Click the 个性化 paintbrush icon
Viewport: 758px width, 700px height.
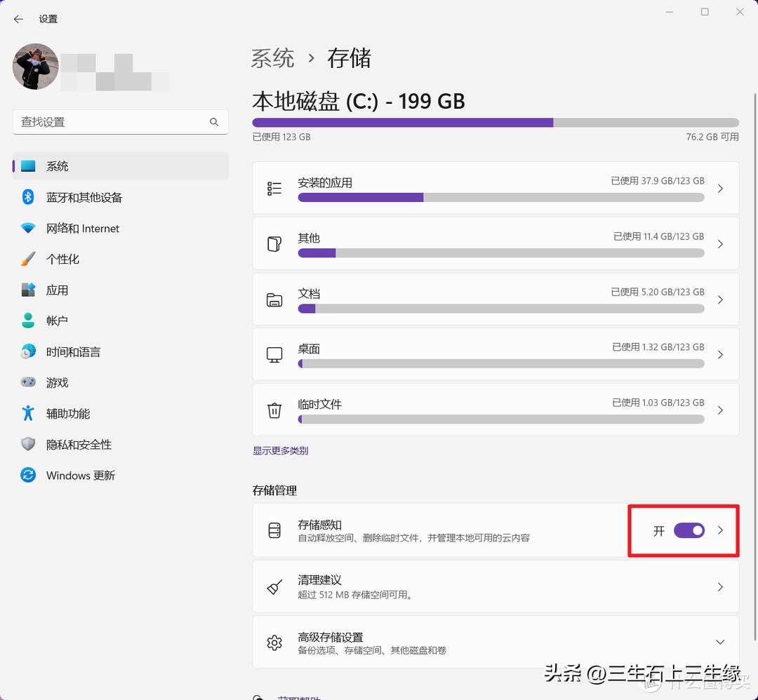tap(27, 259)
